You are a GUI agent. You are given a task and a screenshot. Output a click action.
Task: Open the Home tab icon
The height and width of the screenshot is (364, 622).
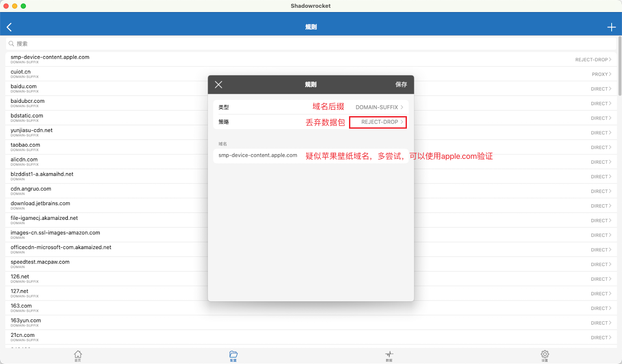pyautogui.click(x=78, y=356)
